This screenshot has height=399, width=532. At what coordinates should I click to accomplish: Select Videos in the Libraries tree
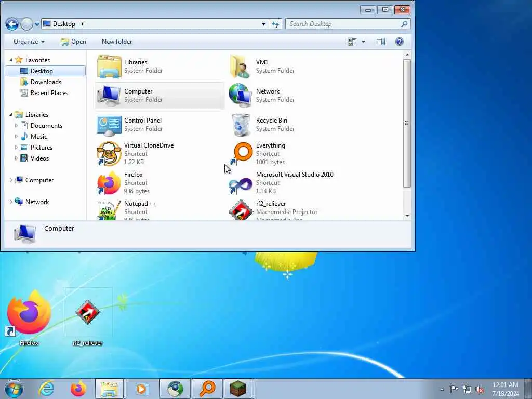tap(39, 158)
